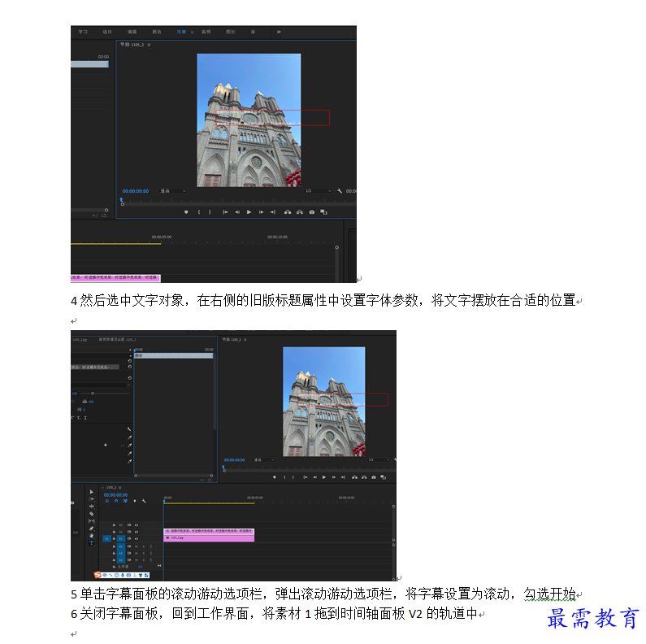Click the Comparison View icon, first program monitor
The height and width of the screenshot is (644, 646).
pos(324,212)
